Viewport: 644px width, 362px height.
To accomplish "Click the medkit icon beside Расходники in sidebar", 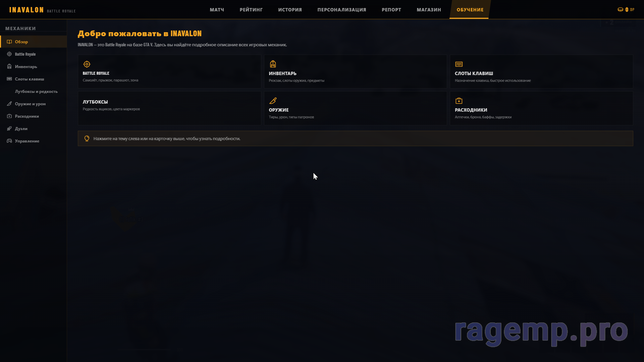I will click(9, 116).
